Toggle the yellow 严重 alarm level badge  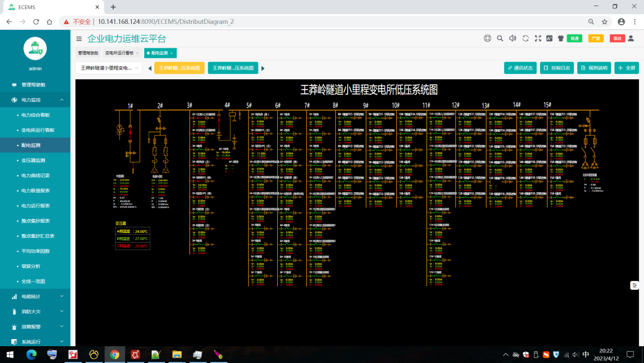[596, 39]
